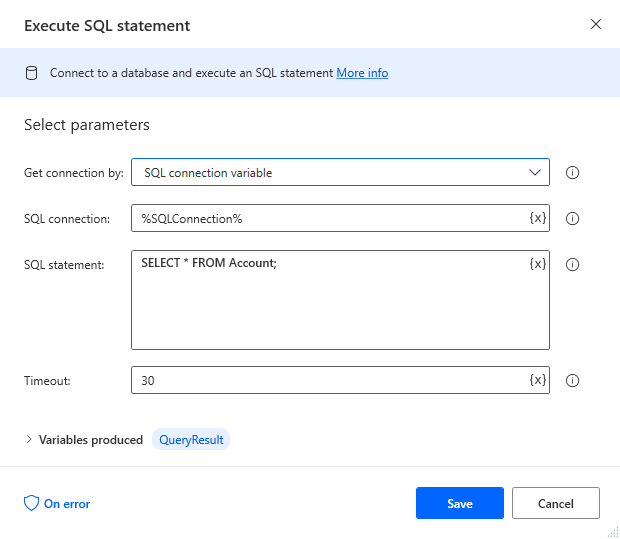
Task: Save the SQL statement action
Action: point(459,503)
